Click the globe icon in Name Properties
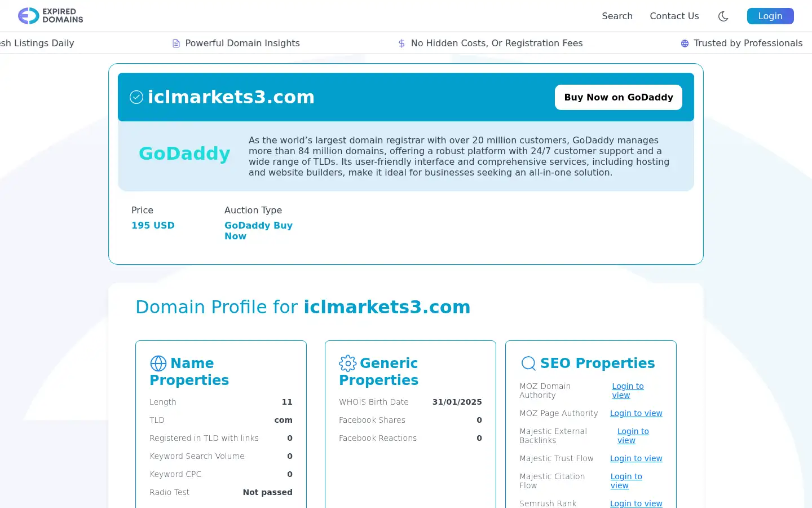Viewport: 812px width, 508px height. pos(158,363)
